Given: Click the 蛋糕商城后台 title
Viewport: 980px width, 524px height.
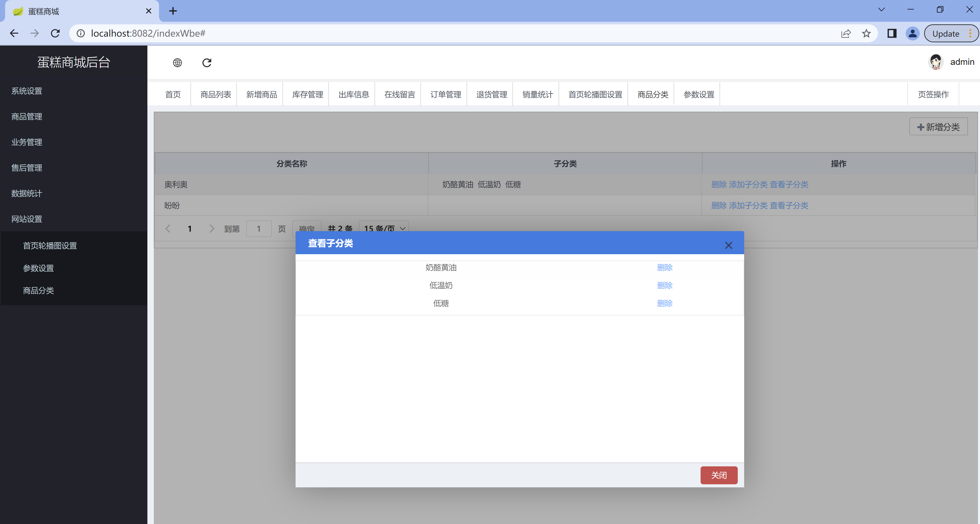Looking at the screenshot, I should pos(73,62).
